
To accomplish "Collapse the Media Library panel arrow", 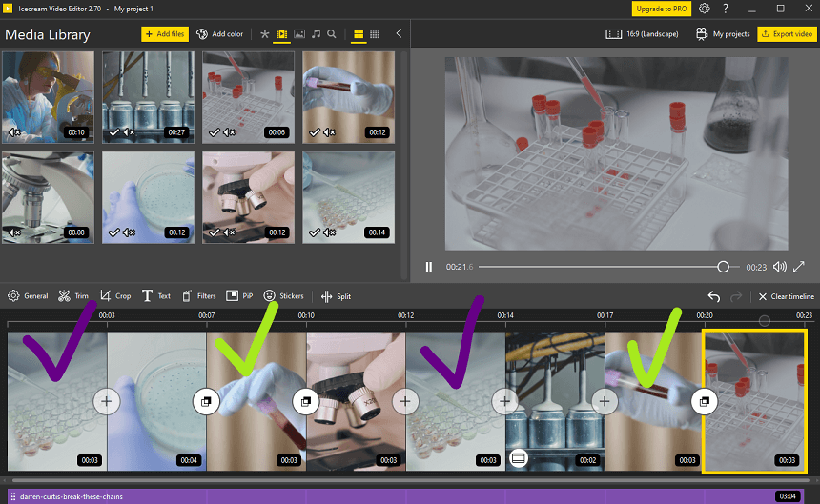I will click(x=399, y=33).
